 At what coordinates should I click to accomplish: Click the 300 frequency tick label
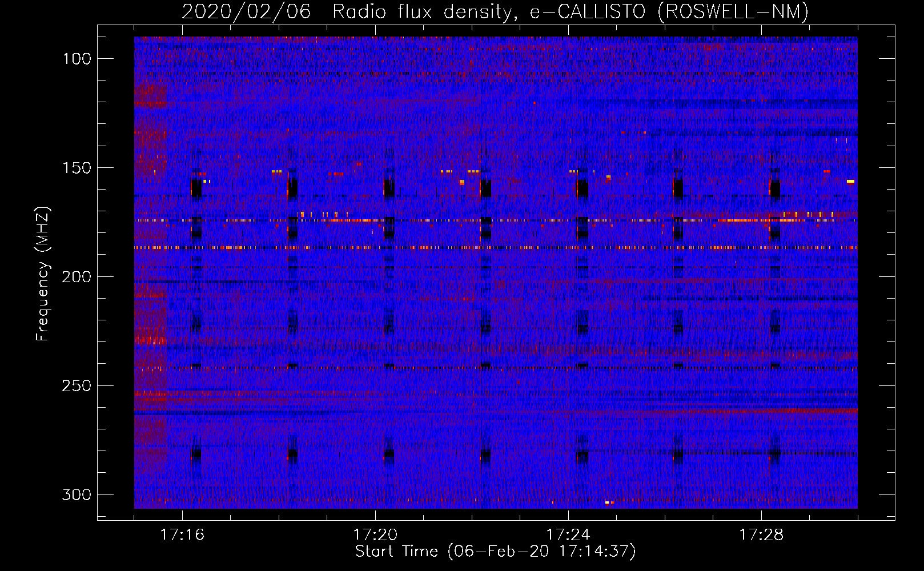coord(76,494)
